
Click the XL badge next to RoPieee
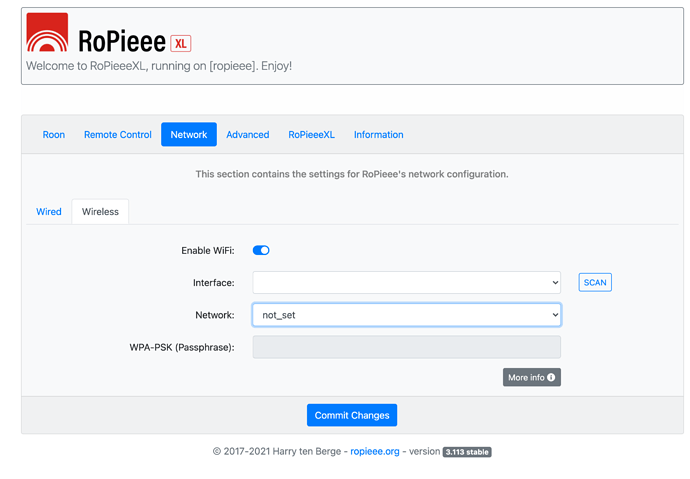pyautogui.click(x=180, y=44)
